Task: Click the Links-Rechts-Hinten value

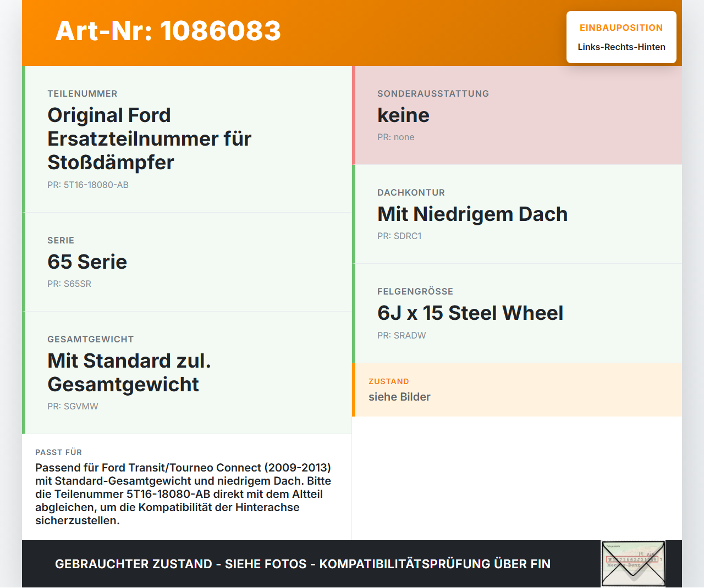Action: [x=621, y=47]
